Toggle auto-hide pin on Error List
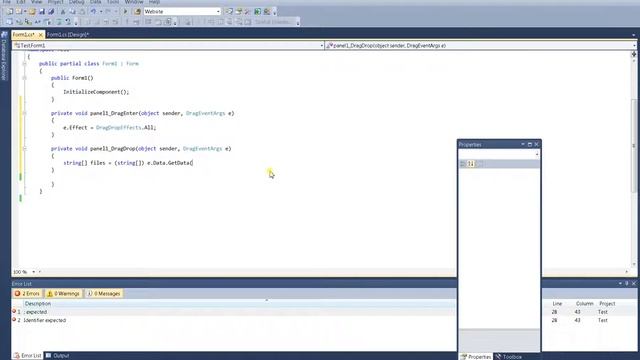The width and height of the screenshot is (640, 360). 627,284
